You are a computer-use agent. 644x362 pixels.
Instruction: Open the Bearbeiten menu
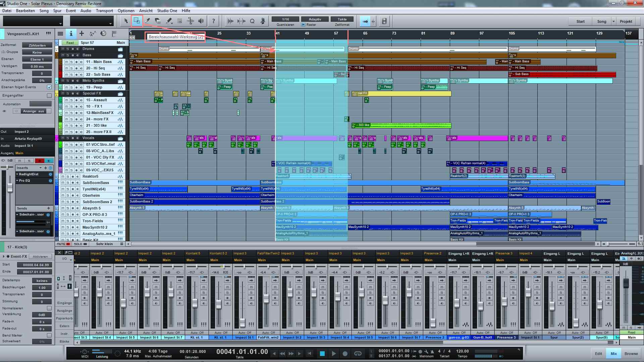pos(25,11)
